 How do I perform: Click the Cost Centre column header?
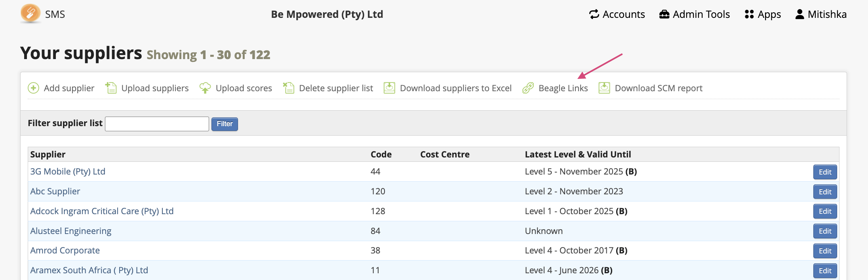click(x=445, y=154)
